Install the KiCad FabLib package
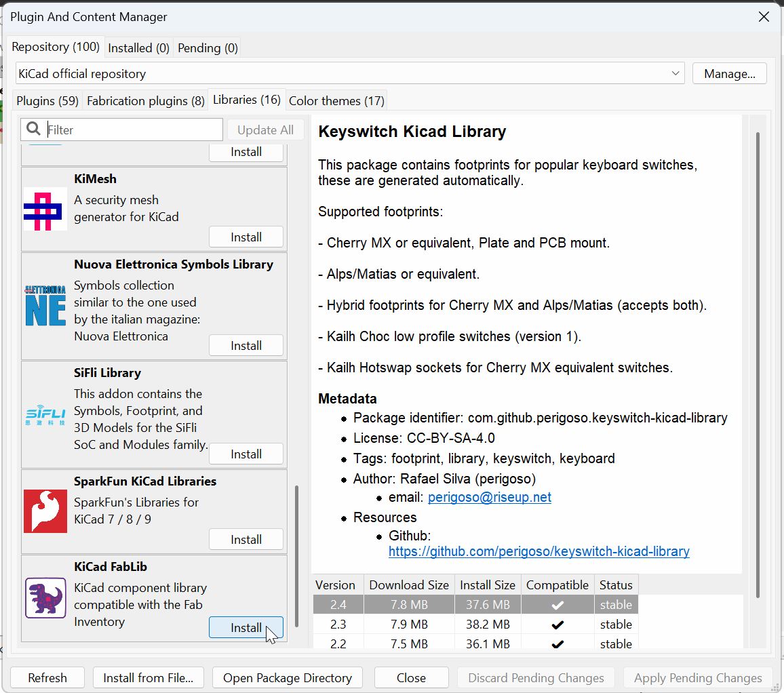The image size is (784, 693). point(246,627)
